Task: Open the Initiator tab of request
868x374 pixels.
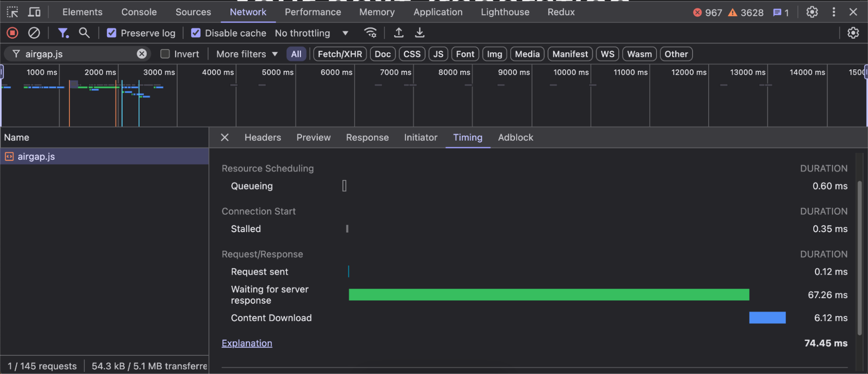Action: (421, 137)
